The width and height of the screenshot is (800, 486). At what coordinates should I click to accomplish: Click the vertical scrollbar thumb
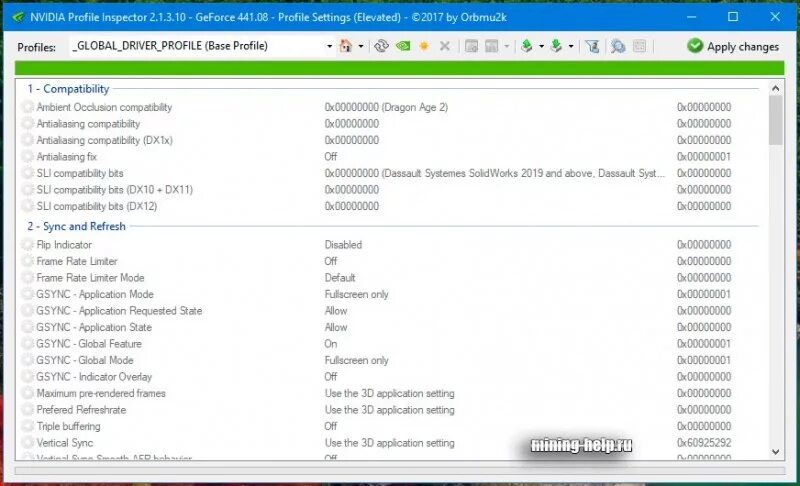tap(776, 120)
